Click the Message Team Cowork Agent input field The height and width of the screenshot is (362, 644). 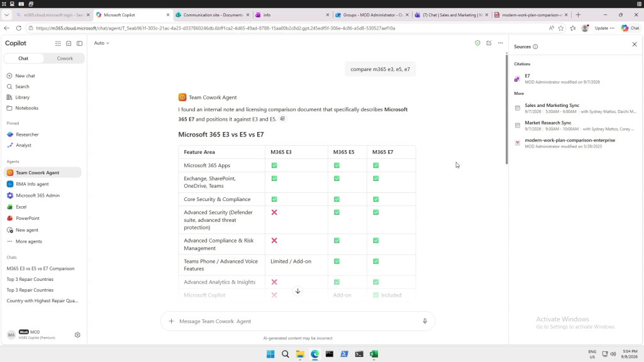click(297, 321)
